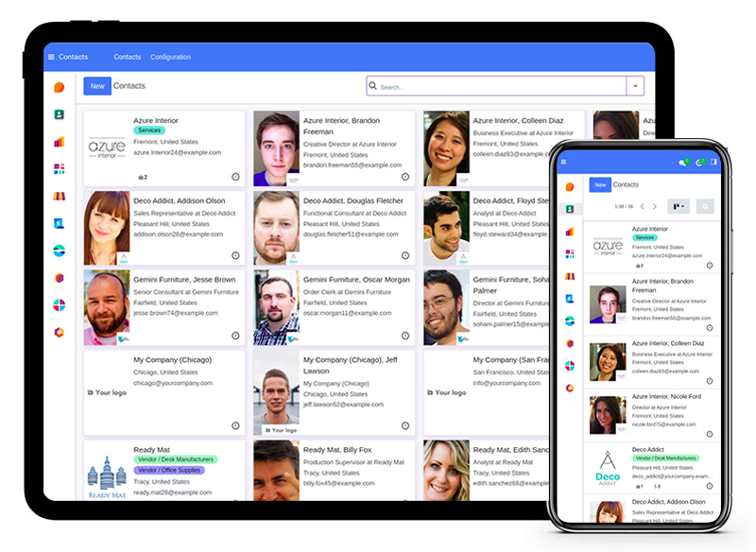Click inside the Search field on tablet

pyautogui.click(x=497, y=86)
